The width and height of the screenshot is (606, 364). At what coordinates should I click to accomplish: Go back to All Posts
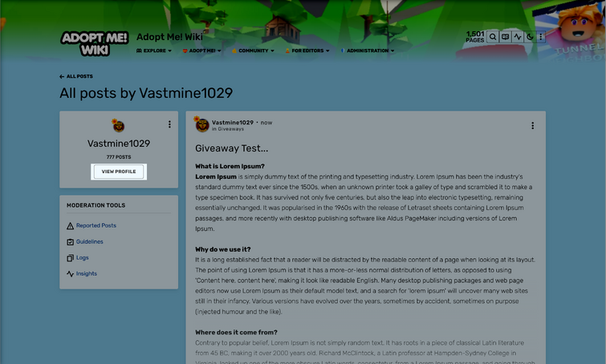[x=76, y=76]
